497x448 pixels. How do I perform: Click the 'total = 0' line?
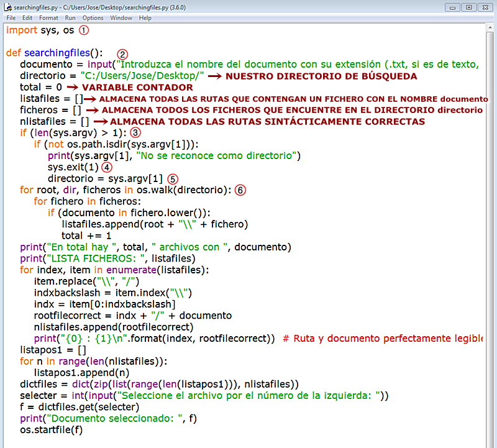41,87
